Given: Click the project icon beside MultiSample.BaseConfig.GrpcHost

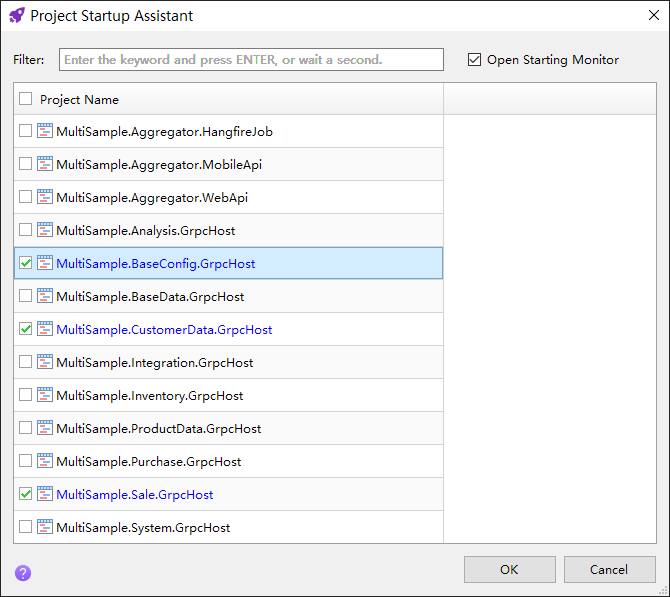Looking at the screenshot, I should 45,263.
